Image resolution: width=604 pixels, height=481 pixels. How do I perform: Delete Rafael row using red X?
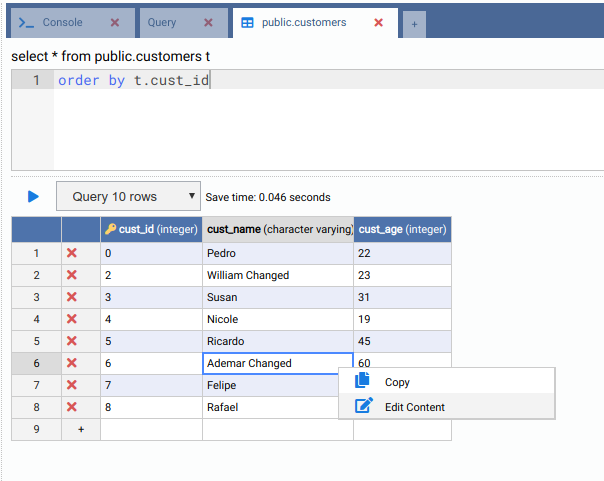[71, 407]
